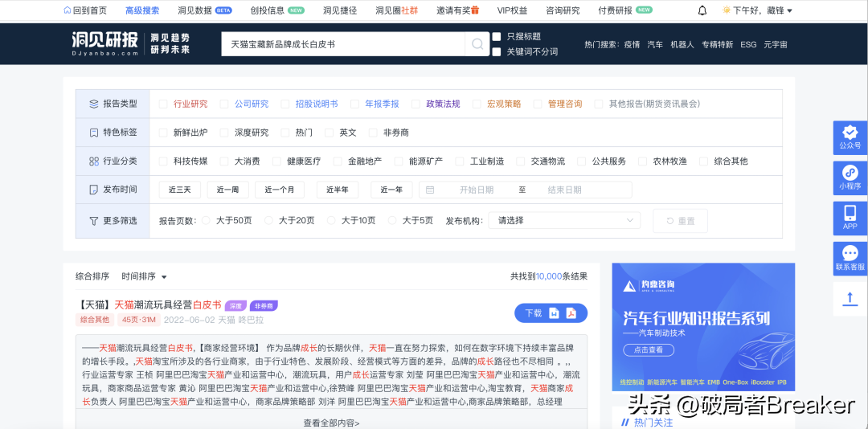This screenshot has width=868, height=429.
Task: Open the 发布机构 请选择 dropdown
Action: pyautogui.click(x=564, y=220)
